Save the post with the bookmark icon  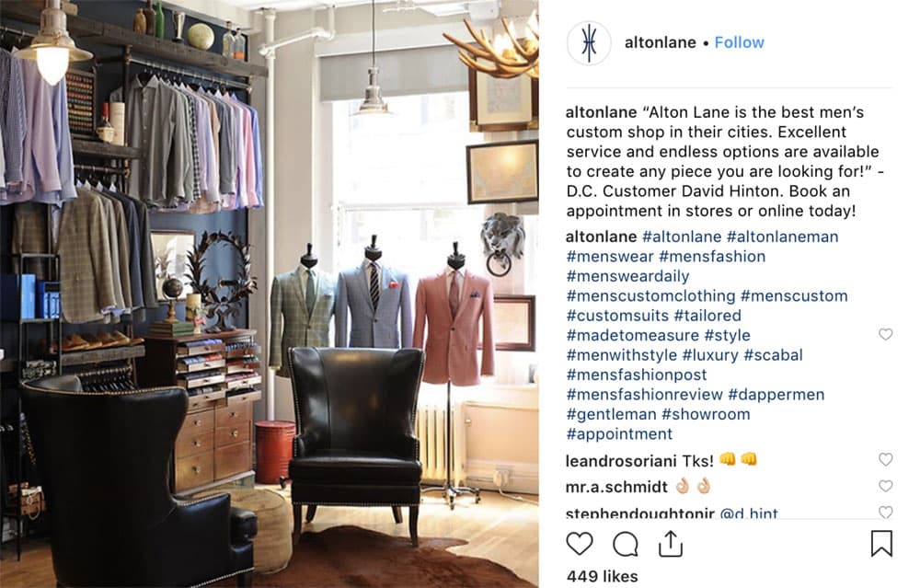[x=881, y=544]
